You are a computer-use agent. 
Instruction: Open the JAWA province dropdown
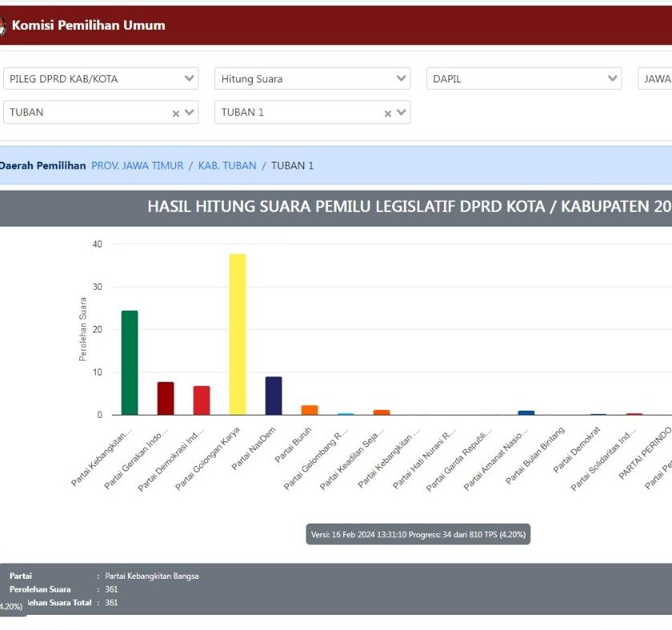655,78
